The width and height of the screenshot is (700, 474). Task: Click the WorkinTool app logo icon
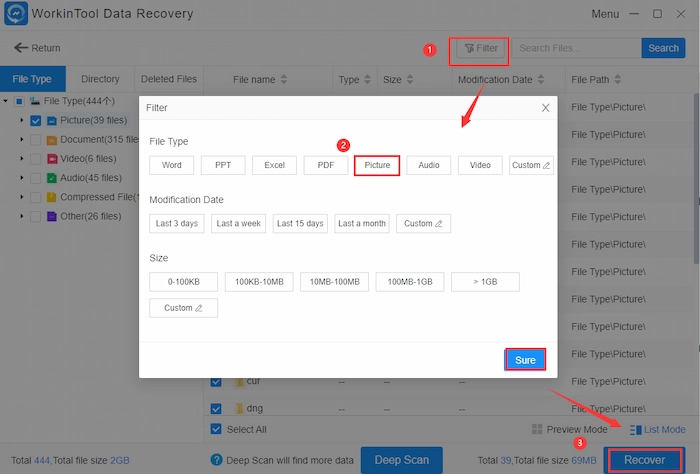pos(16,13)
